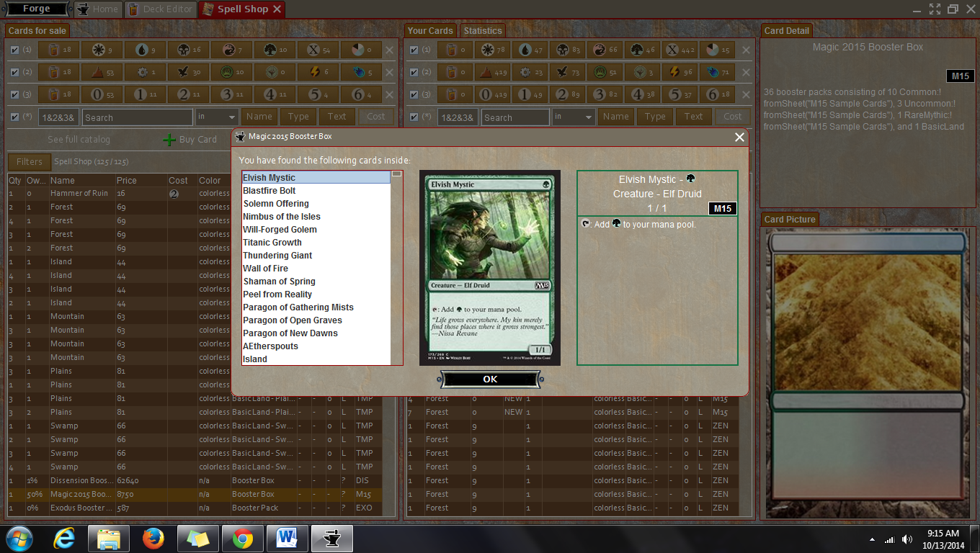
Task: Toggle Type search option in Your Cards
Action: [655, 117]
